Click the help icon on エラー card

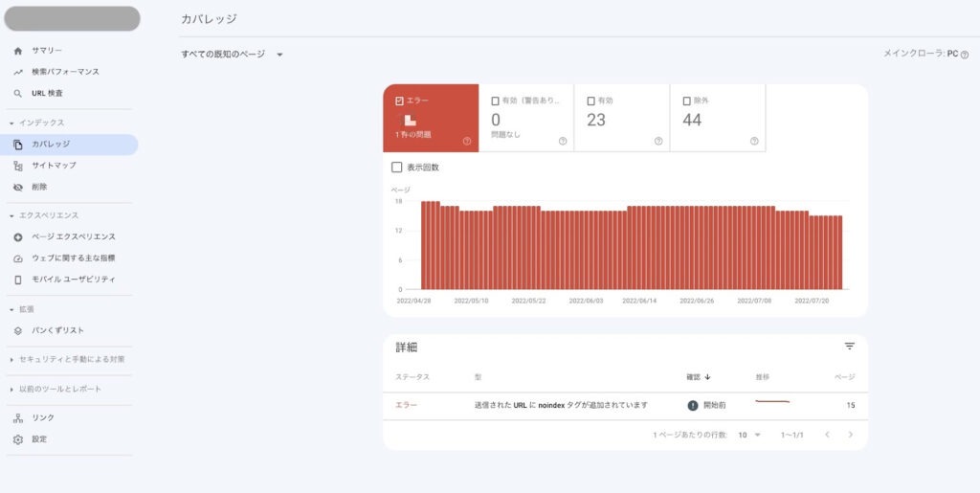[x=467, y=141]
